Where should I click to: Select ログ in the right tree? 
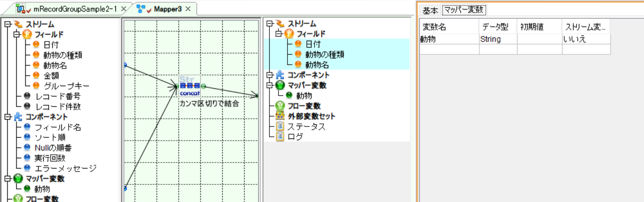(295, 137)
